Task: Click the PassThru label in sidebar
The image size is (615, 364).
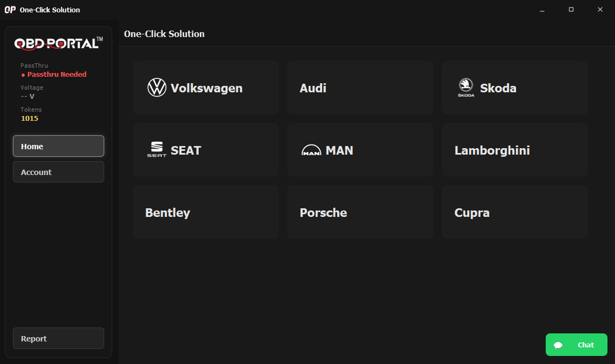Action: pyautogui.click(x=34, y=65)
